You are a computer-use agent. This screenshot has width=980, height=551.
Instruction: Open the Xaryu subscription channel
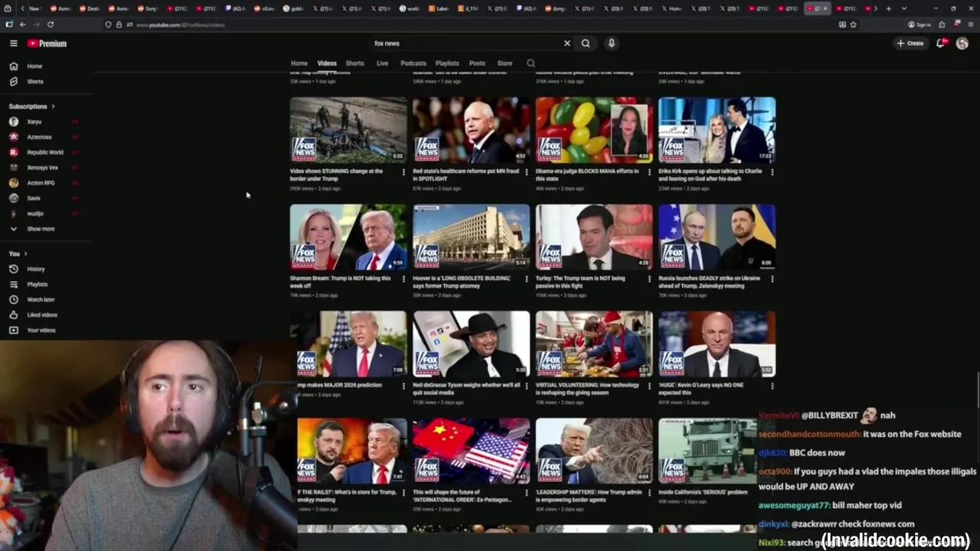(x=34, y=122)
